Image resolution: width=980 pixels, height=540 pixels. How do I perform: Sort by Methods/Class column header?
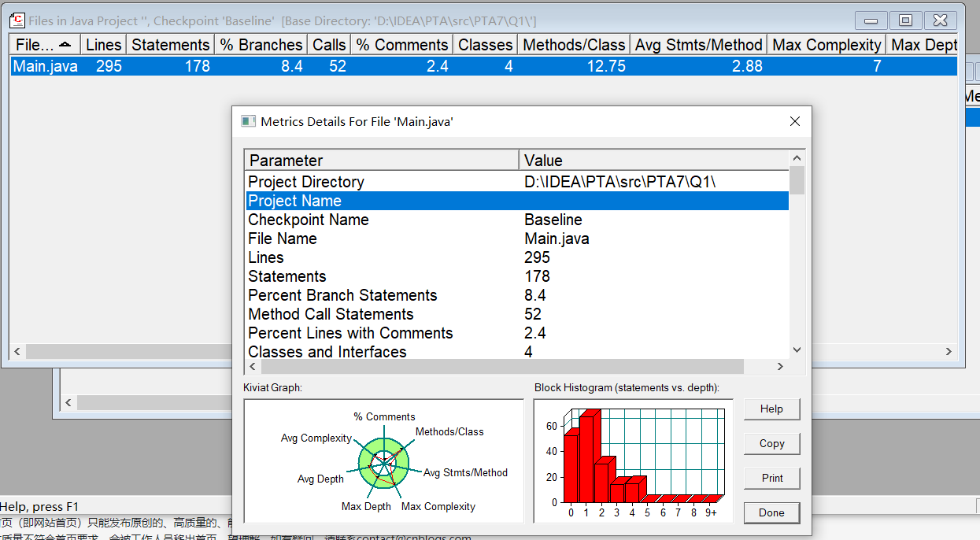(574, 45)
